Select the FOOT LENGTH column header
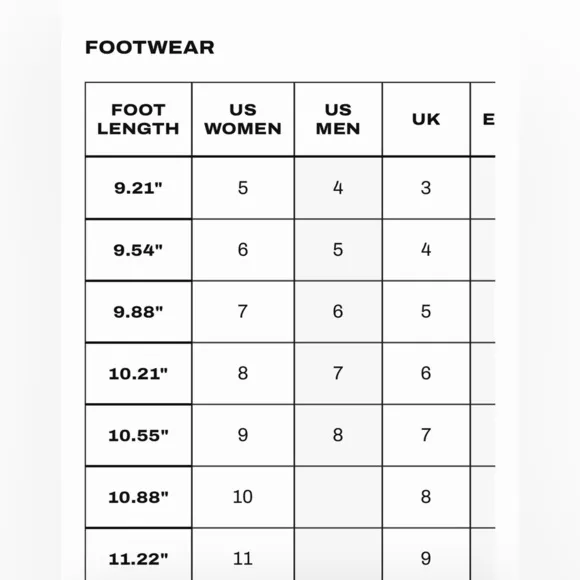580x580 pixels. pyautogui.click(x=138, y=119)
